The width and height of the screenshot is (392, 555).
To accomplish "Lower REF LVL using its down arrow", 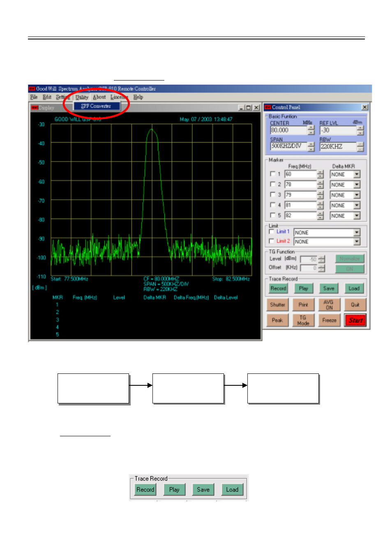I will pos(360,133).
